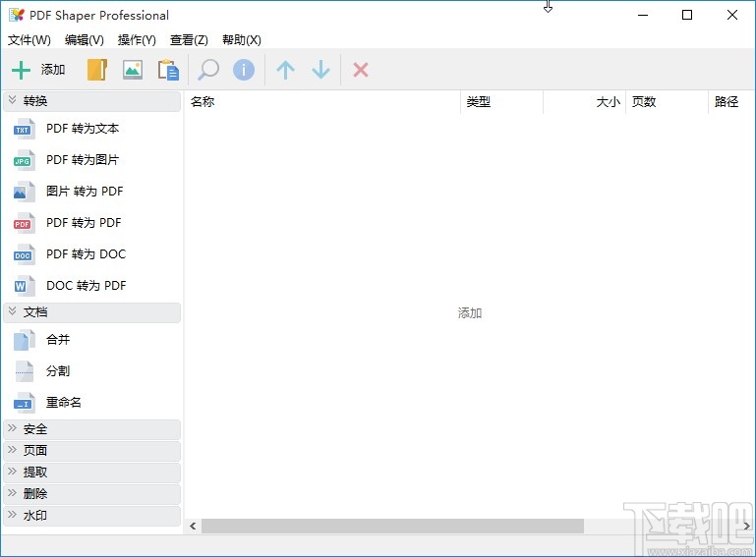
Task: Collapse the 文档 section
Action: [91, 312]
